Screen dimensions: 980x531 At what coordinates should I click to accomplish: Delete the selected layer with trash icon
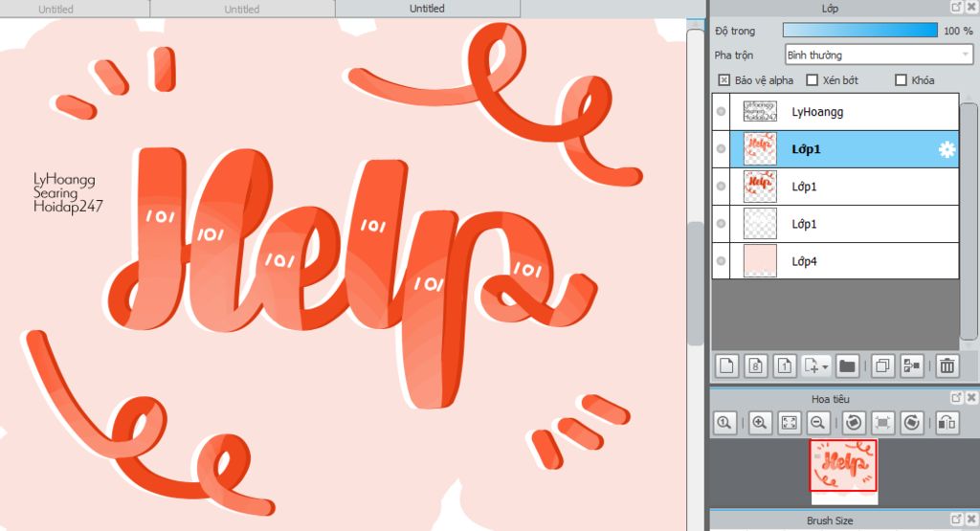point(947,366)
